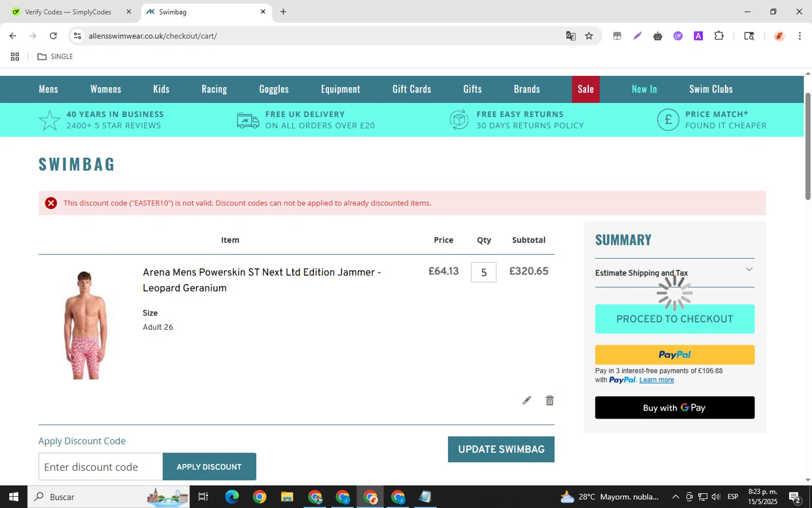The image size is (812, 508).
Task: Open a new browser tab with the plus button
Action: pyautogui.click(x=283, y=11)
